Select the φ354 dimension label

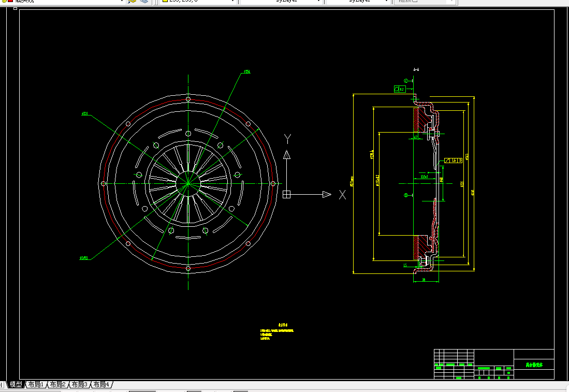(x=247, y=71)
